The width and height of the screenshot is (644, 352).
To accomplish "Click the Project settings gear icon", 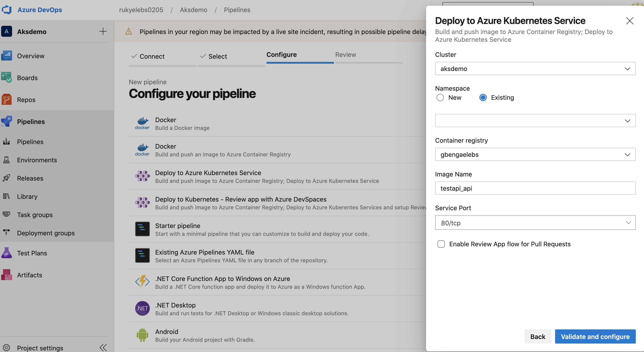I will point(6,348).
